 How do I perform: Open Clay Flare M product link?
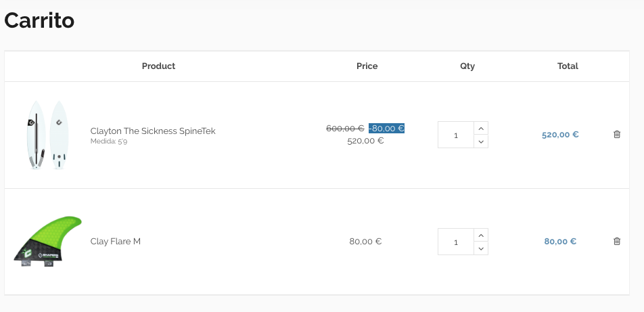point(116,241)
